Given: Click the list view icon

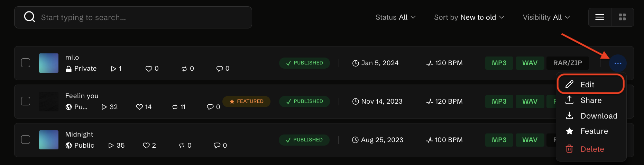Looking at the screenshot, I should click(600, 17).
